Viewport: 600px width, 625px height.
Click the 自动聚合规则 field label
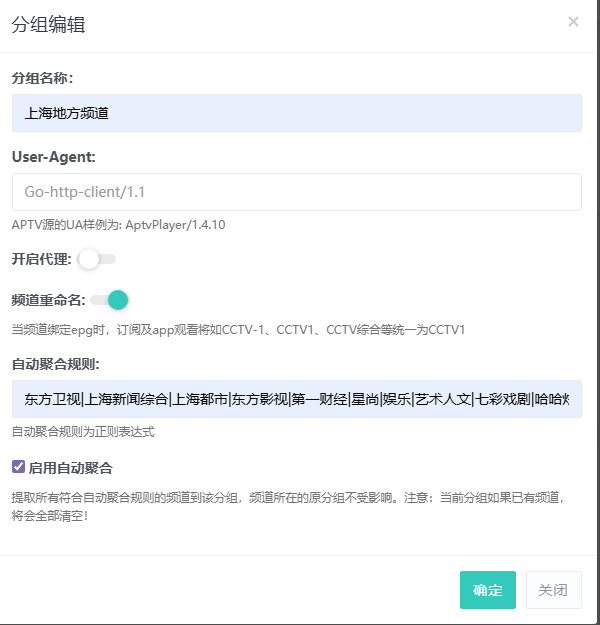coord(55,363)
